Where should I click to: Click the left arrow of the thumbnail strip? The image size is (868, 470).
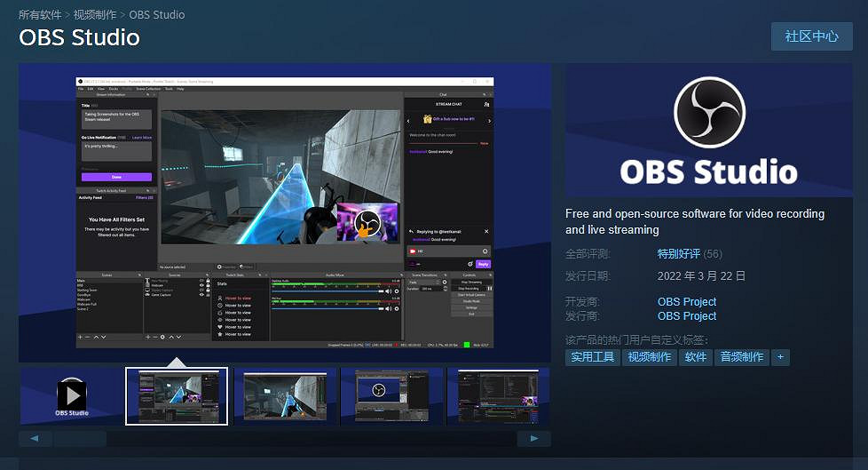pos(35,439)
